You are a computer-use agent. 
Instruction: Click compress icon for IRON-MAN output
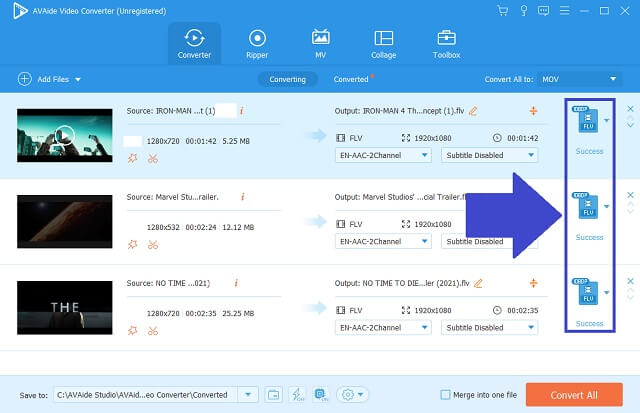pyautogui.click(x=533, y=111)
